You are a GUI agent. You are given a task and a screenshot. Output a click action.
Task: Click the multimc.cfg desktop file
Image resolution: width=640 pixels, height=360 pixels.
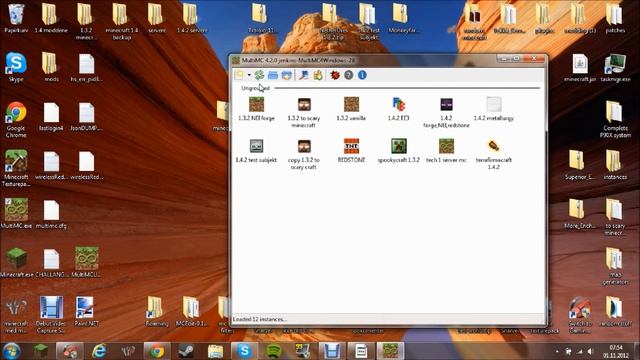(51, 213)
